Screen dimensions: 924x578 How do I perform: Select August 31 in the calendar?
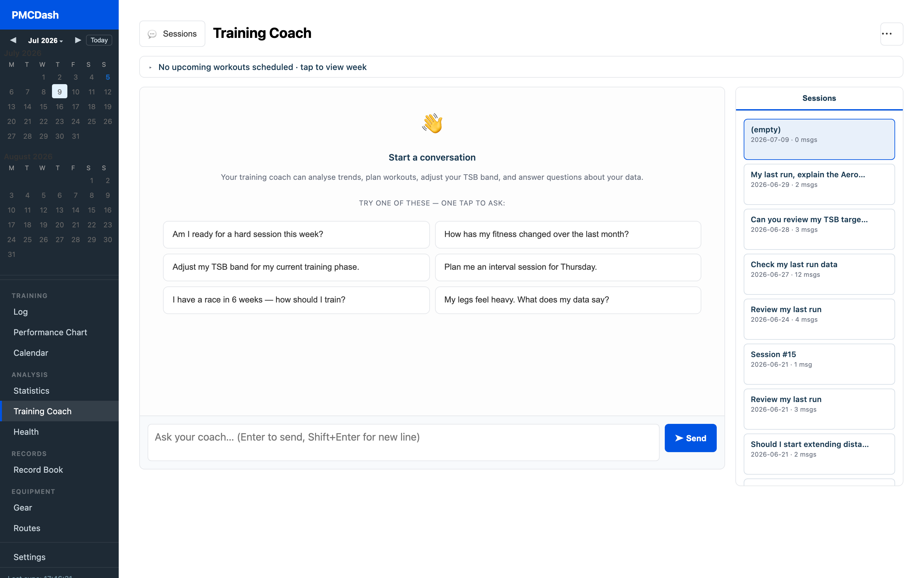pos(12,255)
